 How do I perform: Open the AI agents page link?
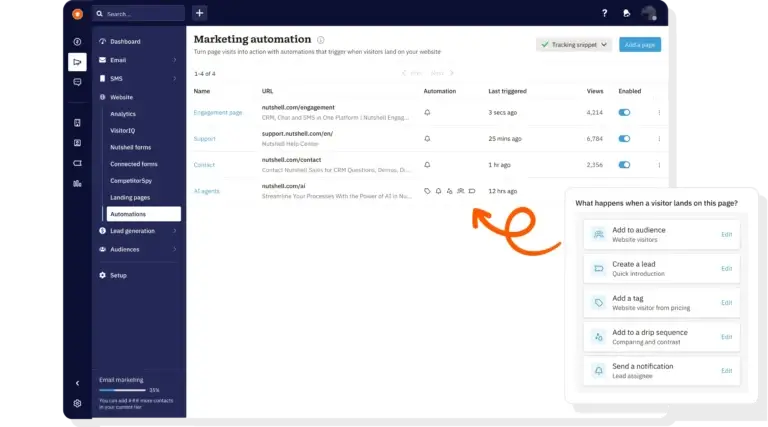tap(207, 191)
